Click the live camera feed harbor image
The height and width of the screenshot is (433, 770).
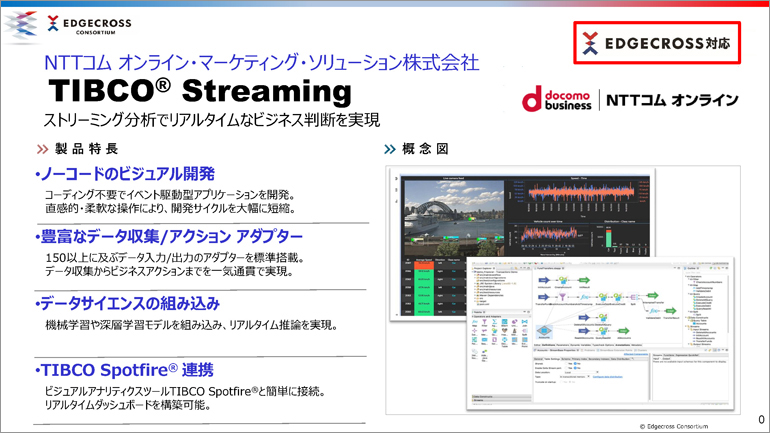[454, 218]
